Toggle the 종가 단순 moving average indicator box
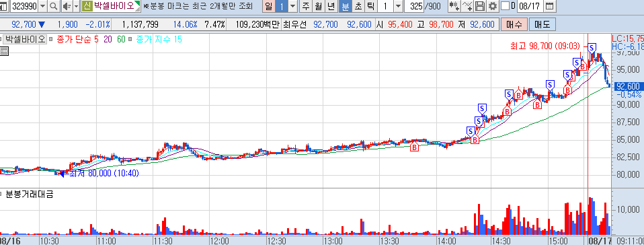The height and width of the screenshot is (245, 644). [x=51, y=40]
